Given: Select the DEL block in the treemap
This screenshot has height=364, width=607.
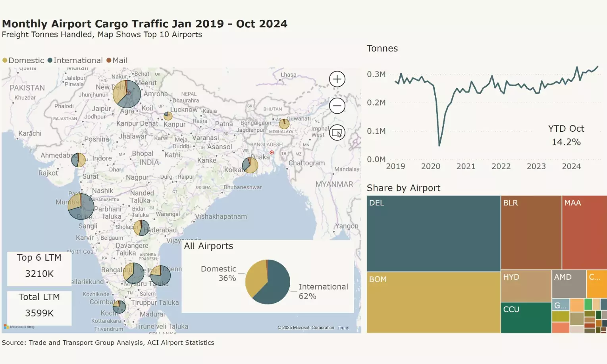Looking at the screenshot, I should click(x=434, y=233).
